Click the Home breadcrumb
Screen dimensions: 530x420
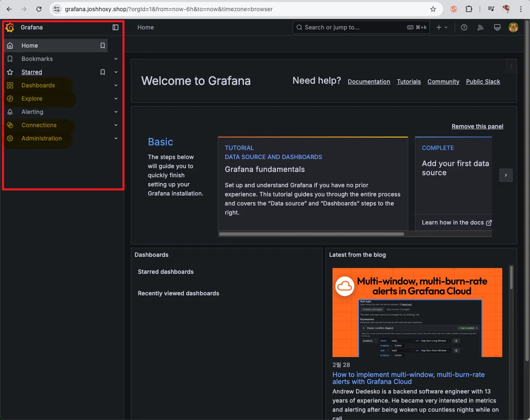point(146,27)
